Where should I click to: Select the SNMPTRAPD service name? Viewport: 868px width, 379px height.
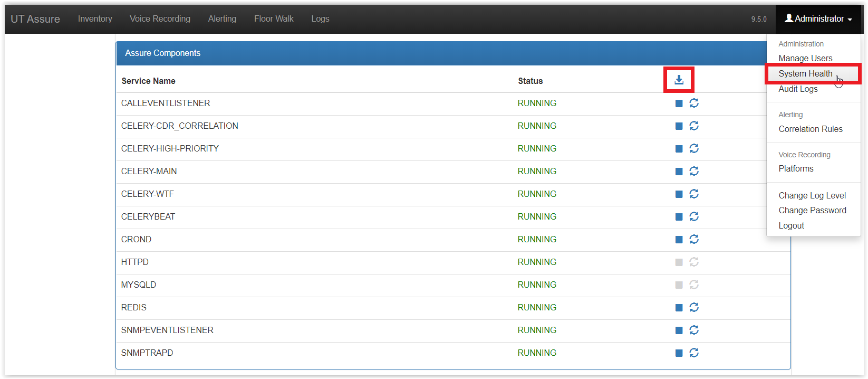(147, 353)
